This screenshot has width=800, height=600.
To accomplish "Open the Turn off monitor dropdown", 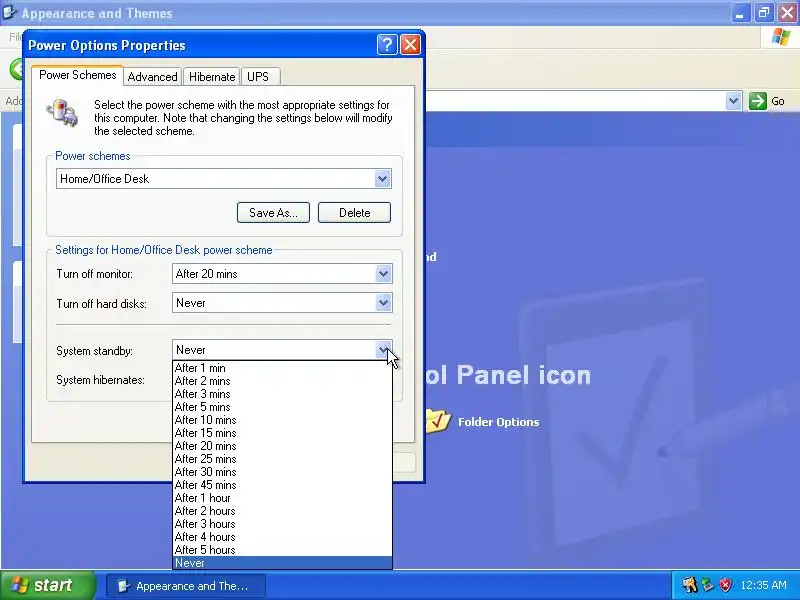I will point(383,274).
